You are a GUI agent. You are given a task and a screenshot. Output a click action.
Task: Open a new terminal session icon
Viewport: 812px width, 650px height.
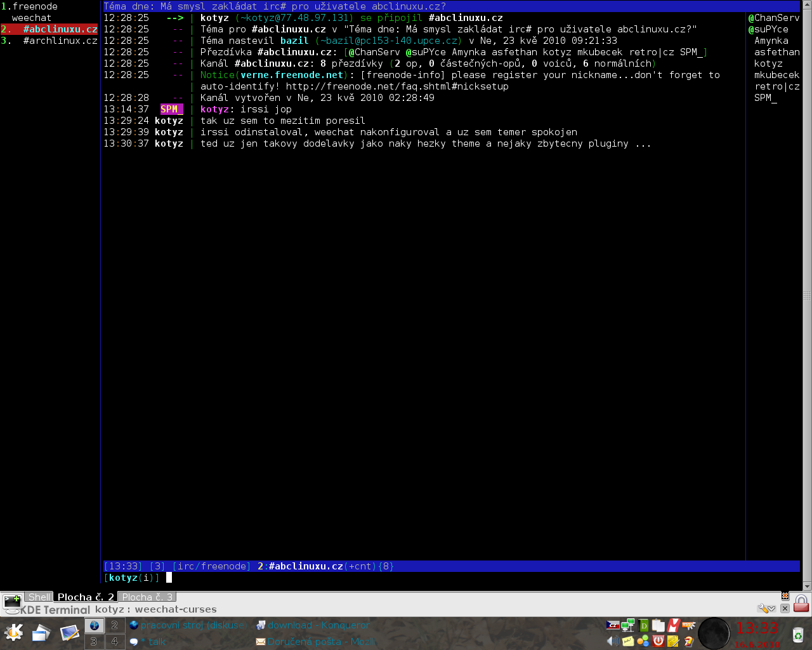tap(12, 603)
